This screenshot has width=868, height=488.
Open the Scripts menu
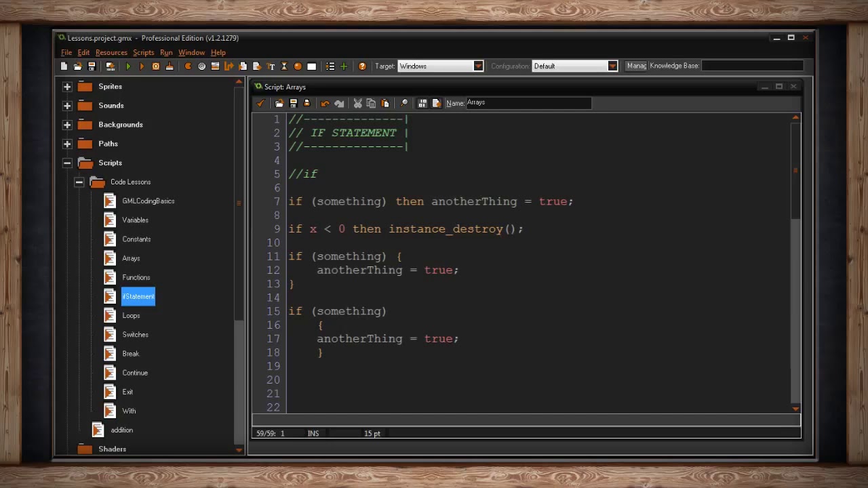[143, 52]
